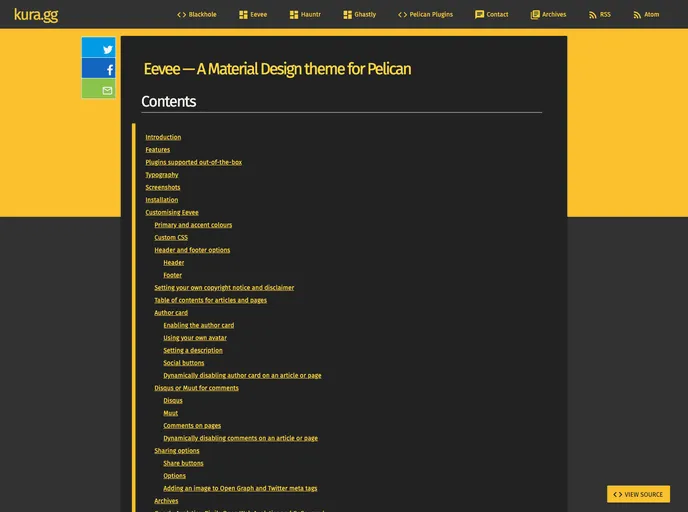Open the Comments on pages link
Viewport: 688px width, 512px height.
click(x=192, y=425)
